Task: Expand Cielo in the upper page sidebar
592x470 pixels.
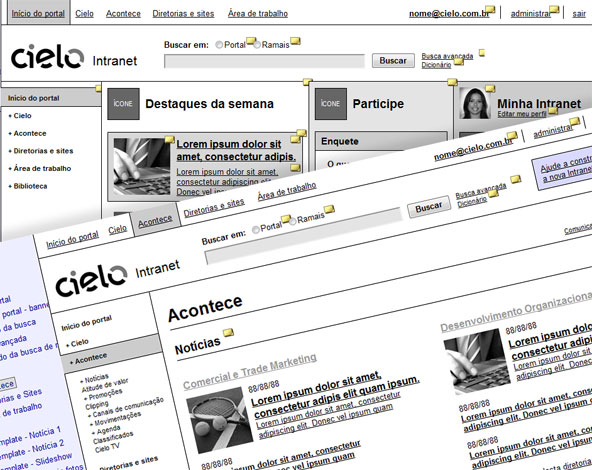Action: tap(22, 116)
